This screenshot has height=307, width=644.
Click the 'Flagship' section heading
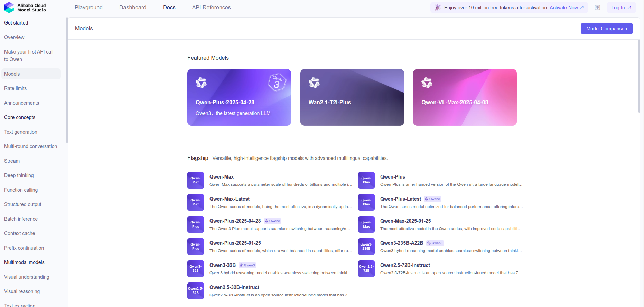pyautogui.click(x=198, y=158)
